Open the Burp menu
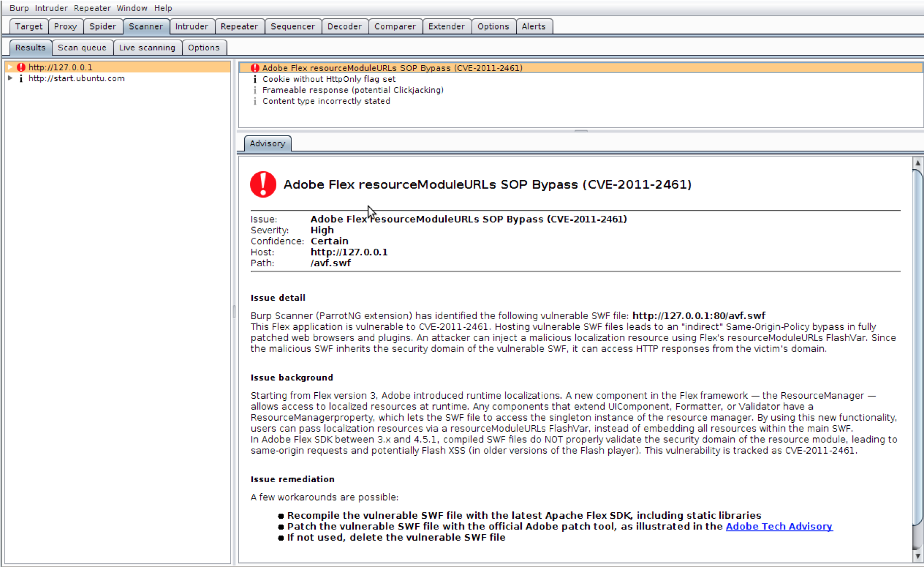This screenshot has height=567, width=924. [19, 8]
